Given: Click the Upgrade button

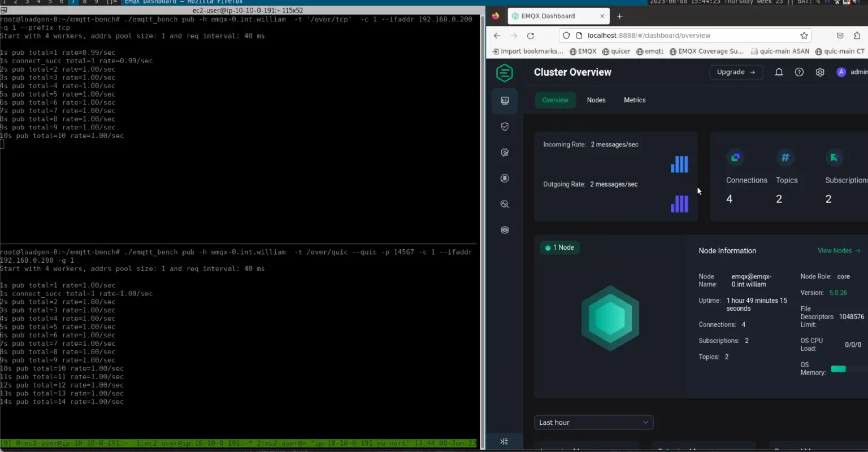Looking at the screenshot, I should click(736, 72).
